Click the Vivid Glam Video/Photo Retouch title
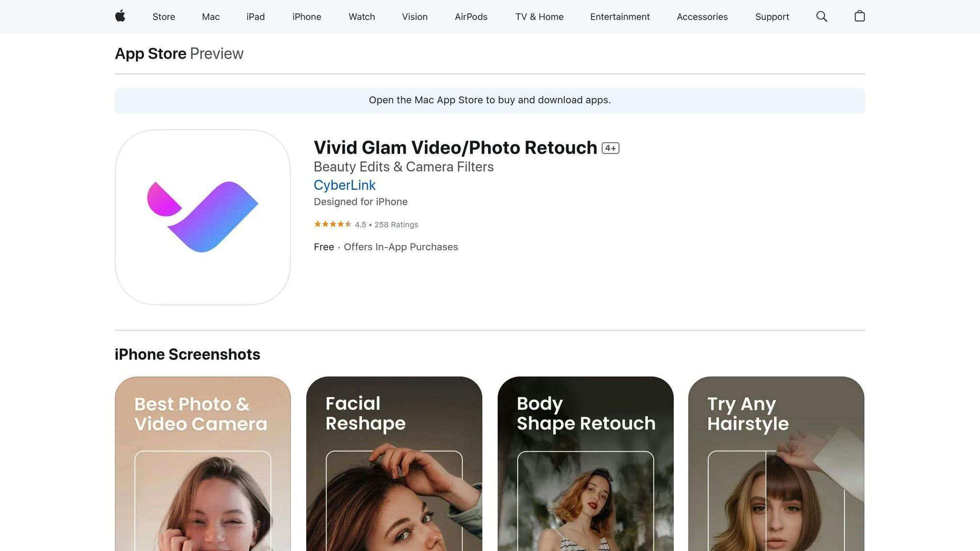980x551 pixels. point(455,148)
